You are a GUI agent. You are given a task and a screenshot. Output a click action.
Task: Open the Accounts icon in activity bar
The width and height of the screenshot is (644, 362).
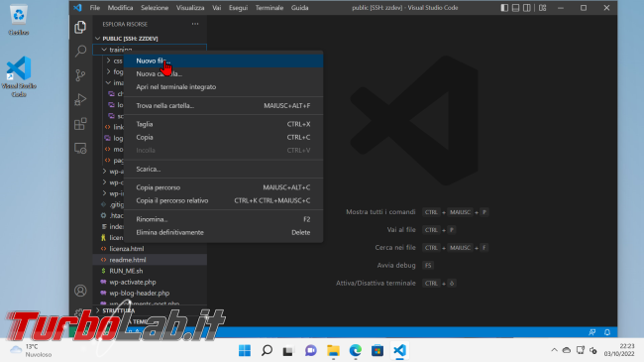pos(80,291)
